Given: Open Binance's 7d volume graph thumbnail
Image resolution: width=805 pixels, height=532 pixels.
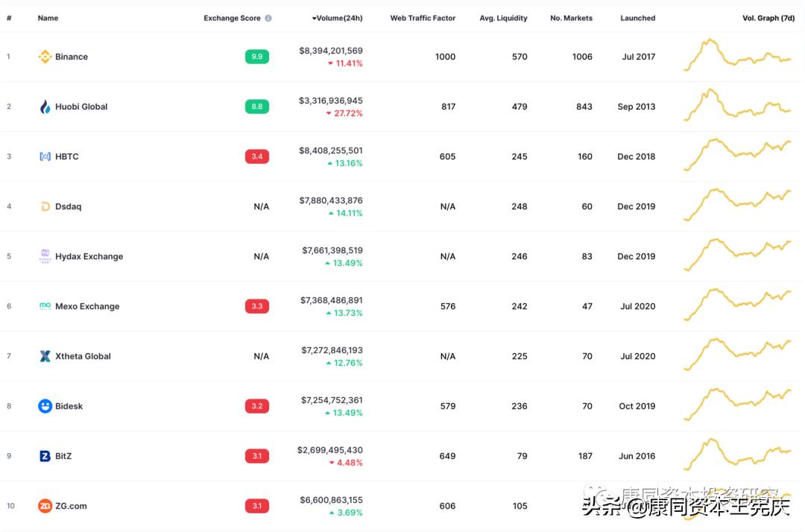Looking at the screenshot, I should [738, 56].
